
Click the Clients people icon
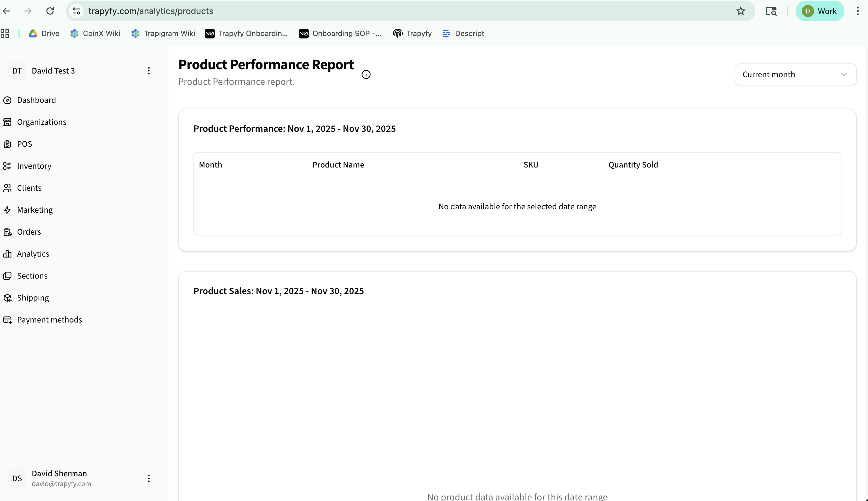tap(7, 188)
